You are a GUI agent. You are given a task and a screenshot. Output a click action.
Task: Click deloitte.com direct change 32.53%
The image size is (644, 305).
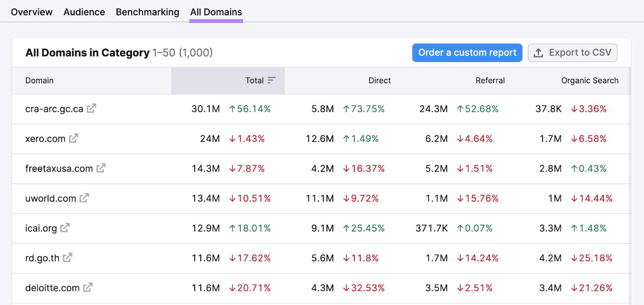[x=364, y=288]
